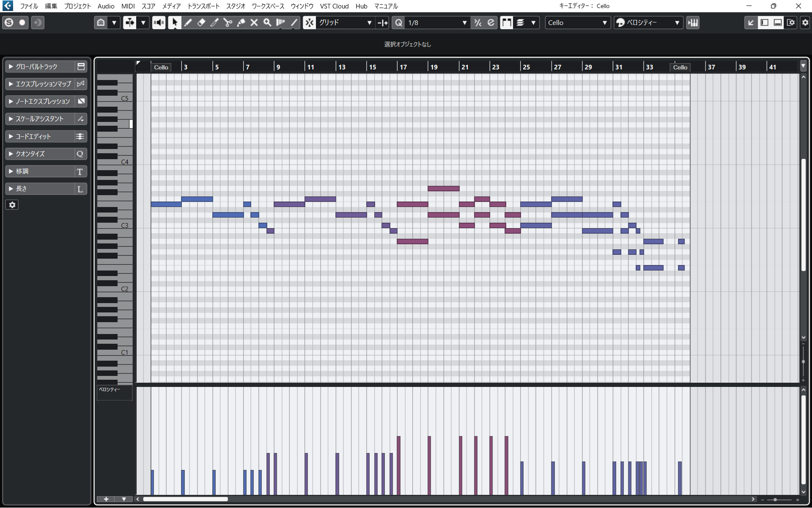This screenshot has width=812, height=508.
Task: Open the 1/8 quantize preset dropdown
Action: [437, 23]
